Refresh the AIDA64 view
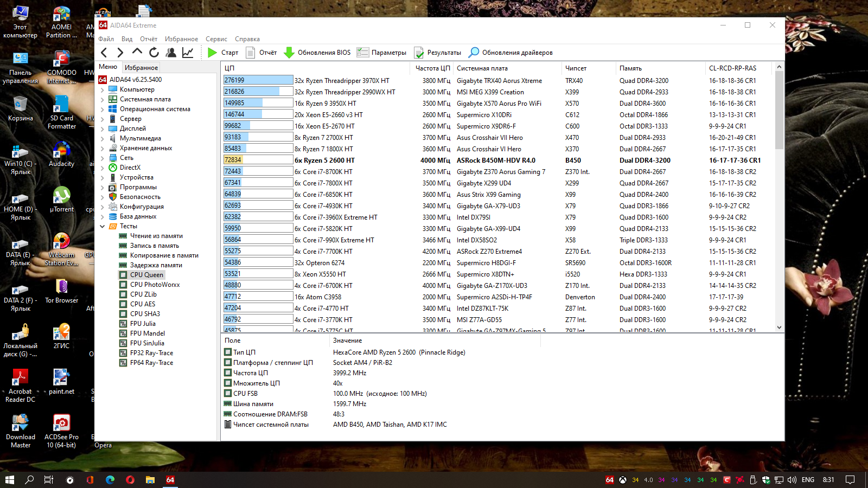 pyautogui.click(x=154, y=53)
